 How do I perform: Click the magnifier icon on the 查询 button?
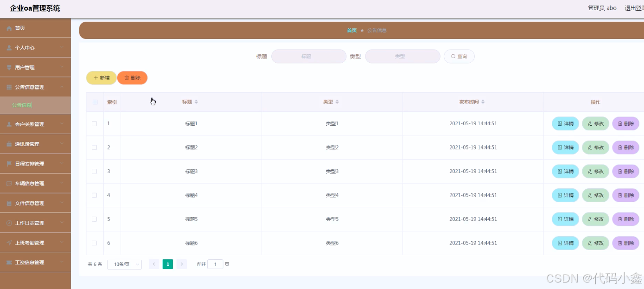point(453,56)
